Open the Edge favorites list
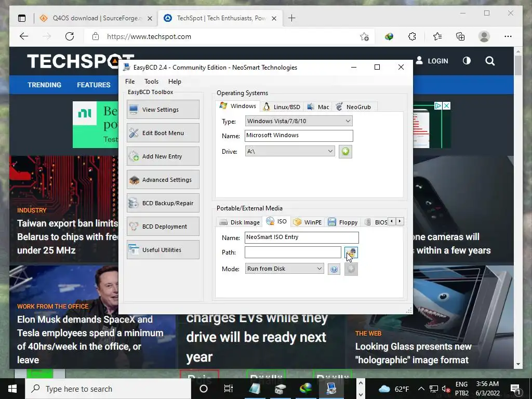This screenshot has width=532, height=399. pos(437,36)
